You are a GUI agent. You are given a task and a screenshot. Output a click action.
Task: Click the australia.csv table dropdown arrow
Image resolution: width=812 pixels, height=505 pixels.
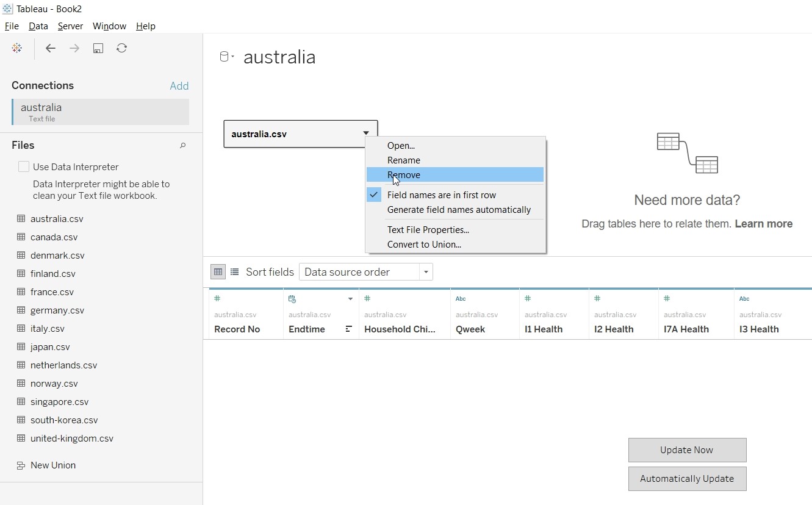tap(366, 134)
